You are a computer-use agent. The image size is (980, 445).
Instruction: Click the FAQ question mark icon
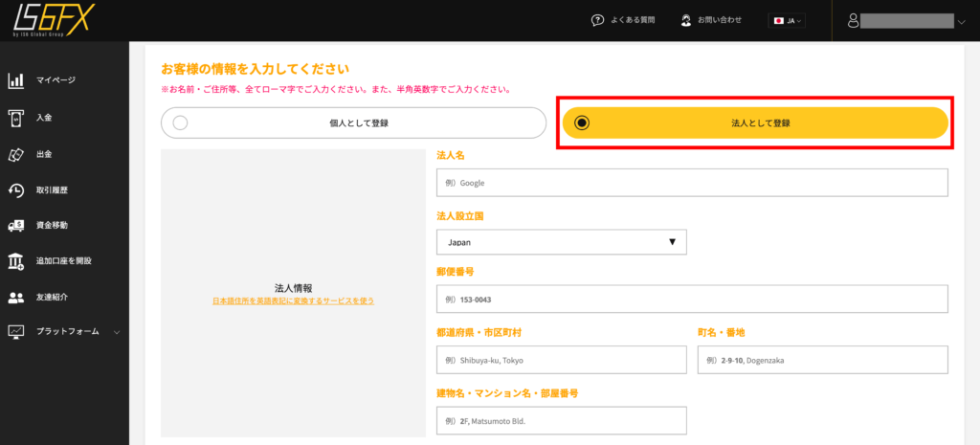[x=597, y=21]
